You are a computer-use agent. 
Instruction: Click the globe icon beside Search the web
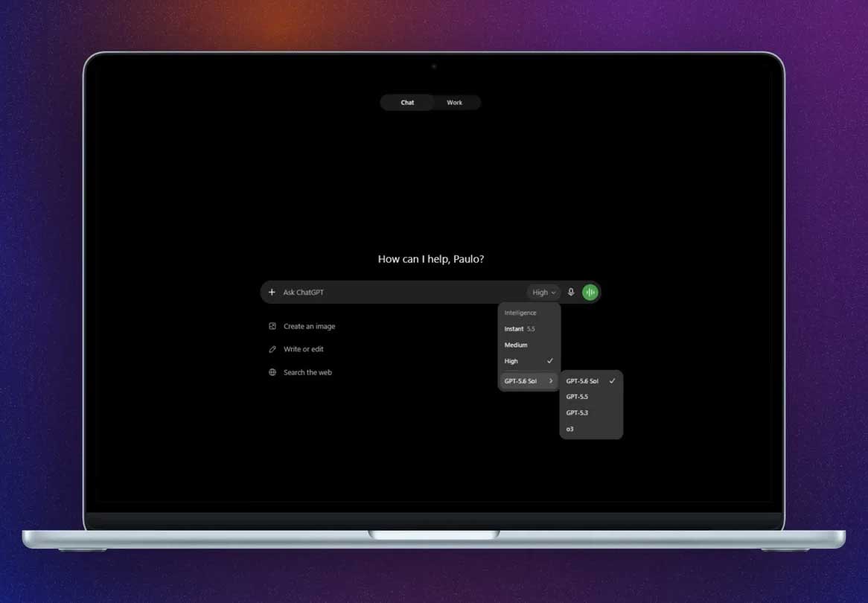pyautogui.click(x=272, y=372)
